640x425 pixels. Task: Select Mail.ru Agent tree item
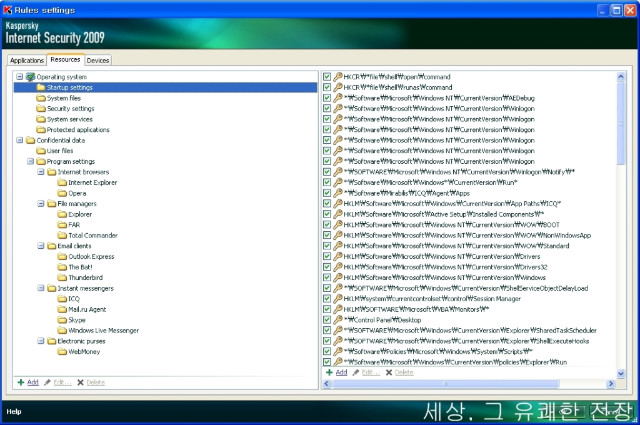tap(87, 309)
